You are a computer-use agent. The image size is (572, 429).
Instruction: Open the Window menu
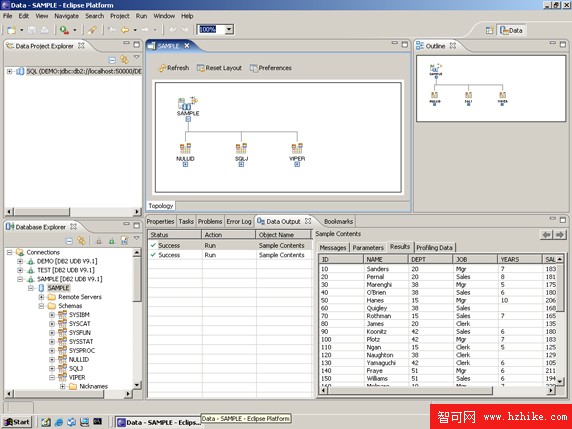coord(164,16)
